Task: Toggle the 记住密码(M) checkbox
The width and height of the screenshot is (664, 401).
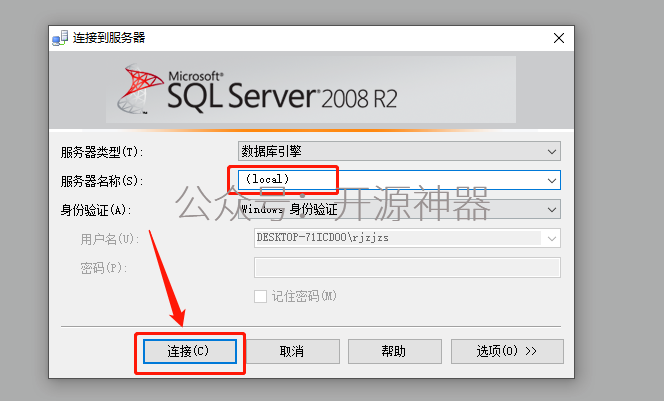Action: [x=260, y=296]
